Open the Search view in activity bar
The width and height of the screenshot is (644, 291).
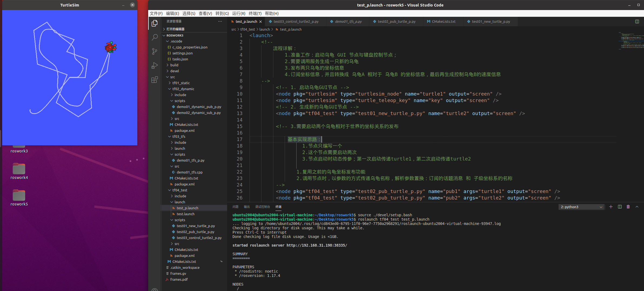pos(155,37)
